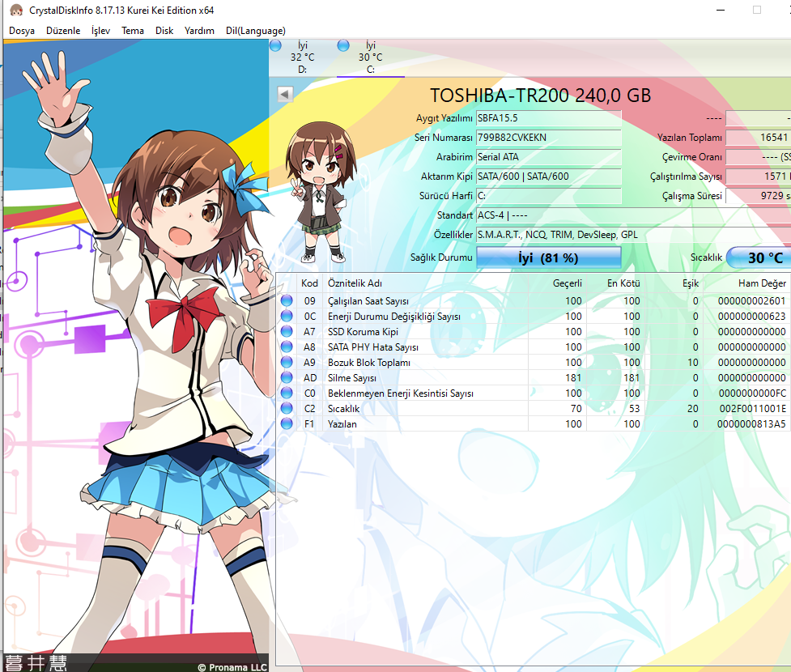791x672 pixels.
Task: Click the Arabirim field Serial ATA
Action: click(x=548, y=157)
